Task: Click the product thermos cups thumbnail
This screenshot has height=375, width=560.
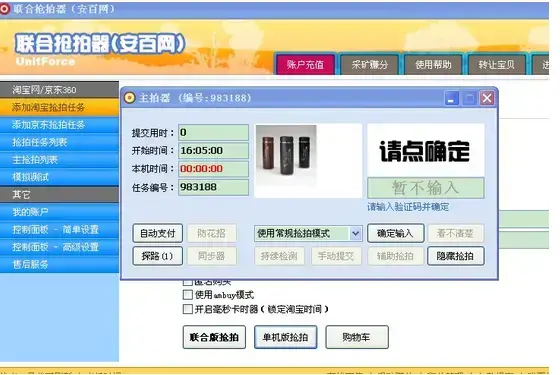Action: click(286, 155)
